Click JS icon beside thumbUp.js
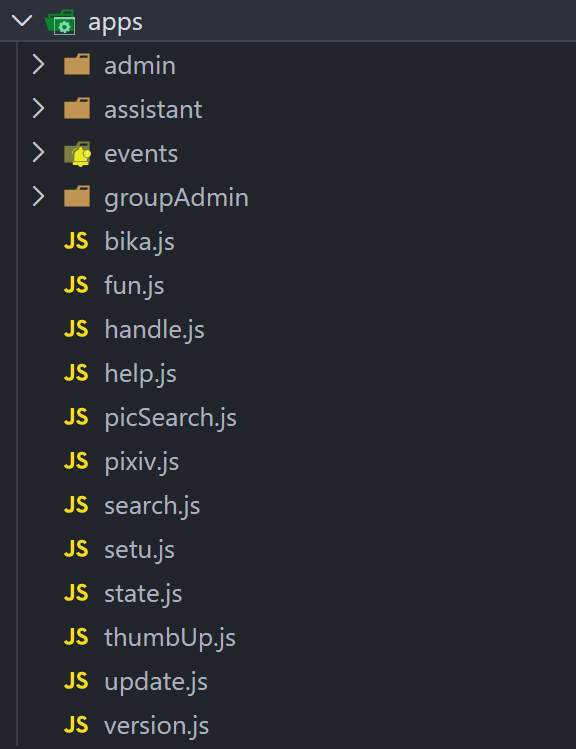The height and width of the screenshot is (749, 576). point(76,636)
